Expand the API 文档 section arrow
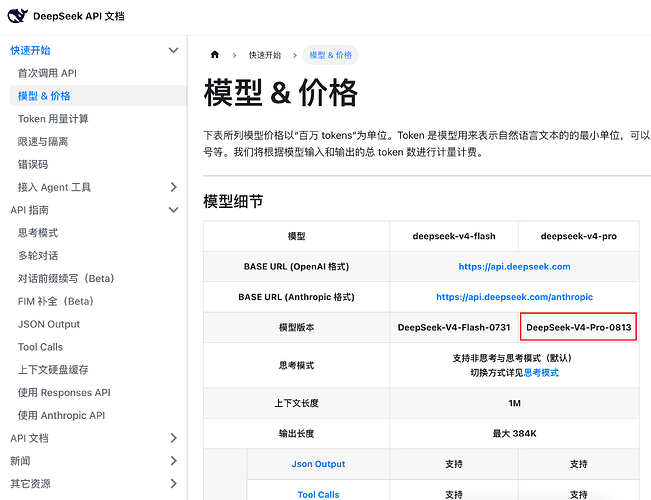The width and height of the screenshot is (651, 500). coord(174,438)
